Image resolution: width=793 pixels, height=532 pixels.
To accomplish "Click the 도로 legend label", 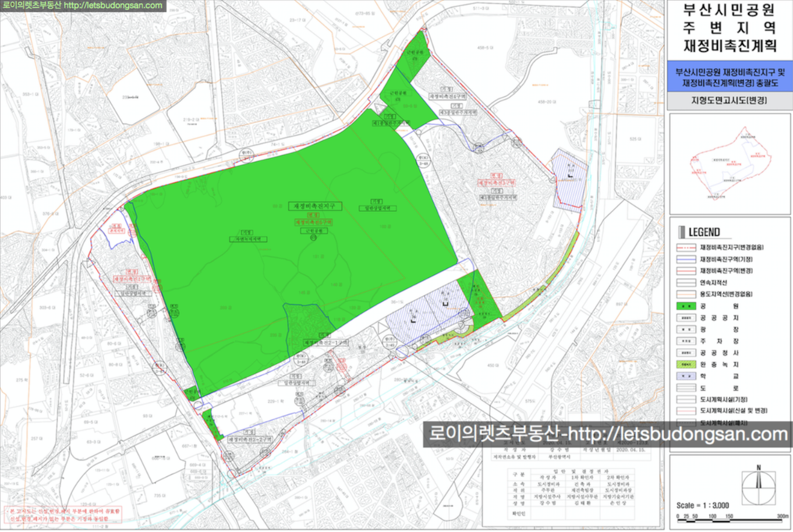I will point(719,388).
